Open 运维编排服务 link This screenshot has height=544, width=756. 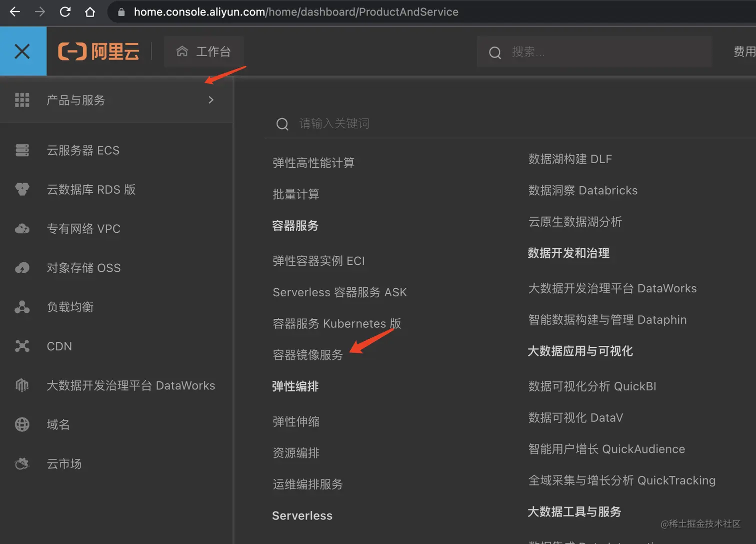tap(307, 484)
